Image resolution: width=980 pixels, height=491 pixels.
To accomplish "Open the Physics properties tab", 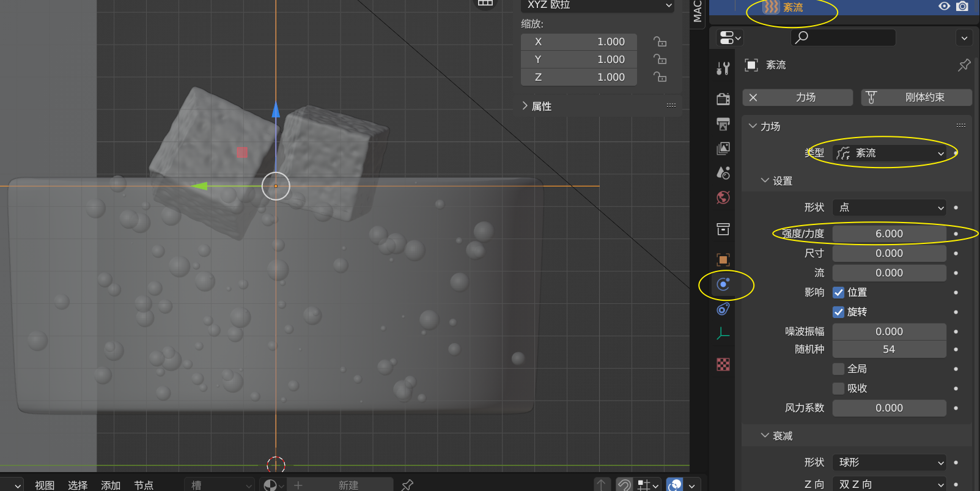I will coord(723,284).
